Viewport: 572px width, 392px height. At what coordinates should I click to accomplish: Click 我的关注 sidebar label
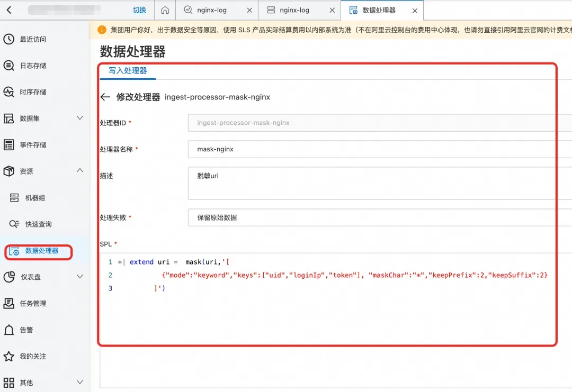(33, 357)
